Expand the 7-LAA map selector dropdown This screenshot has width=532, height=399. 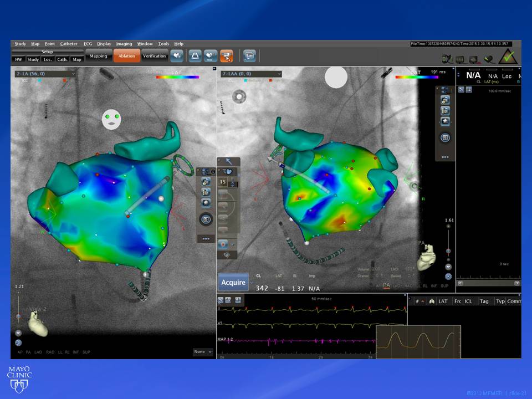252,74
